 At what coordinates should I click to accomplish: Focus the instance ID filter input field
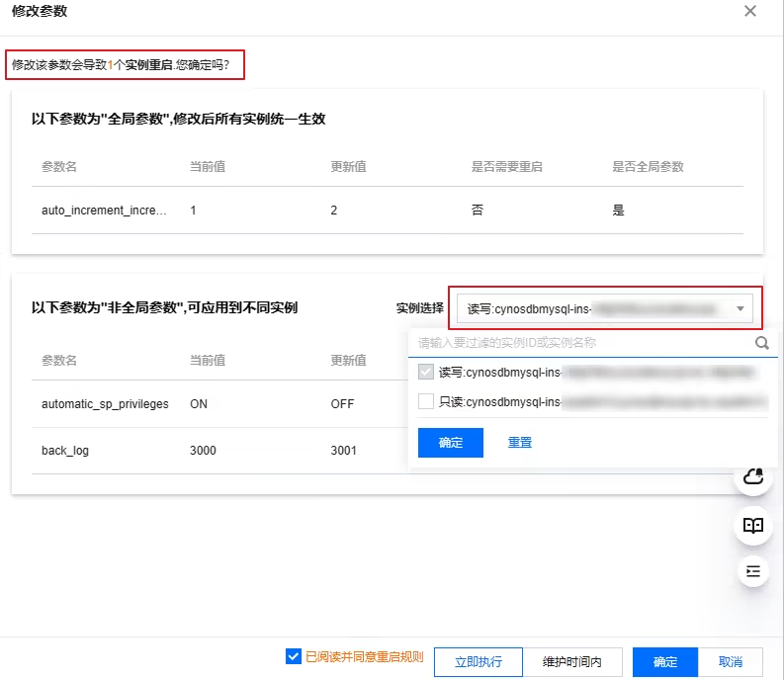pyautogui.click(x=583, y=343)
